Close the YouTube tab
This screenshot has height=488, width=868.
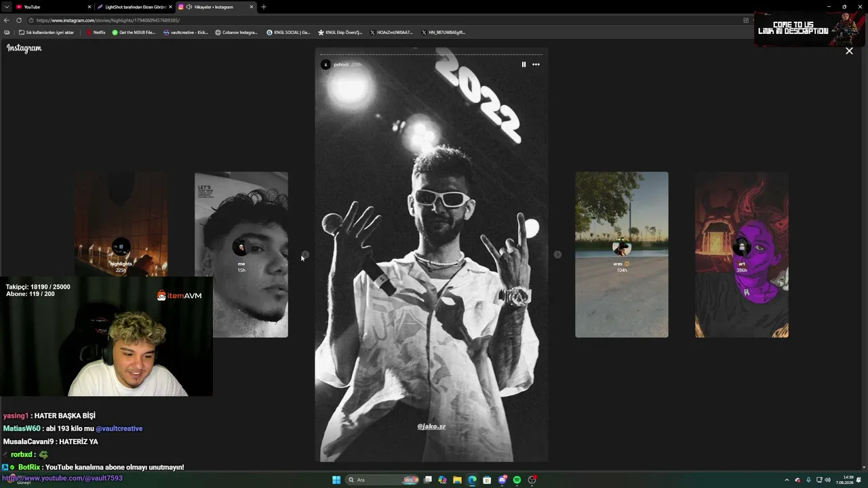coord(89,7)
